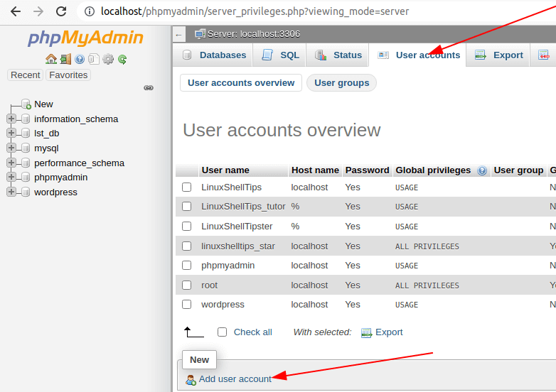Check the wordpress user checkbox
This screenshot has width=556, height=392.
pyautogui.click(x=186, y=304)
